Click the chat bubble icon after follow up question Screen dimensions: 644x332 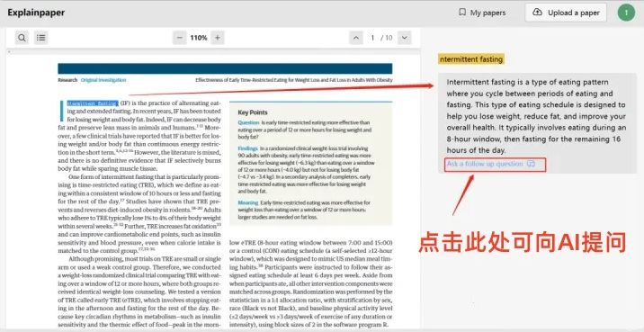[x=531, y=164]
